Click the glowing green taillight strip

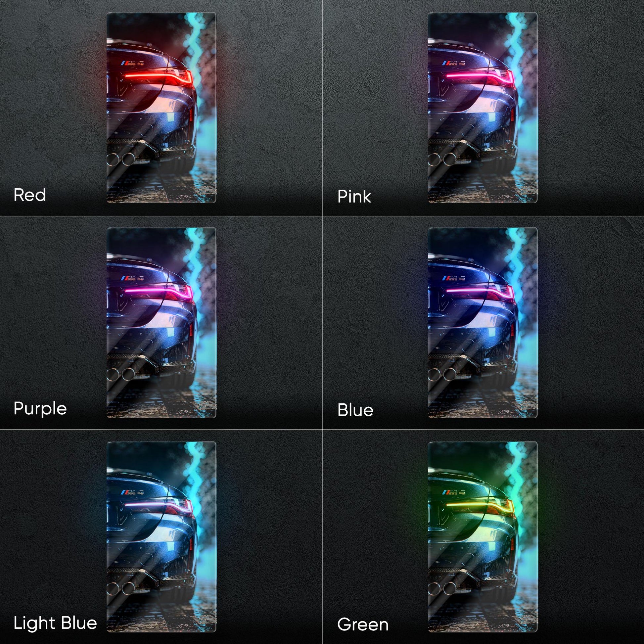[480, 506]
